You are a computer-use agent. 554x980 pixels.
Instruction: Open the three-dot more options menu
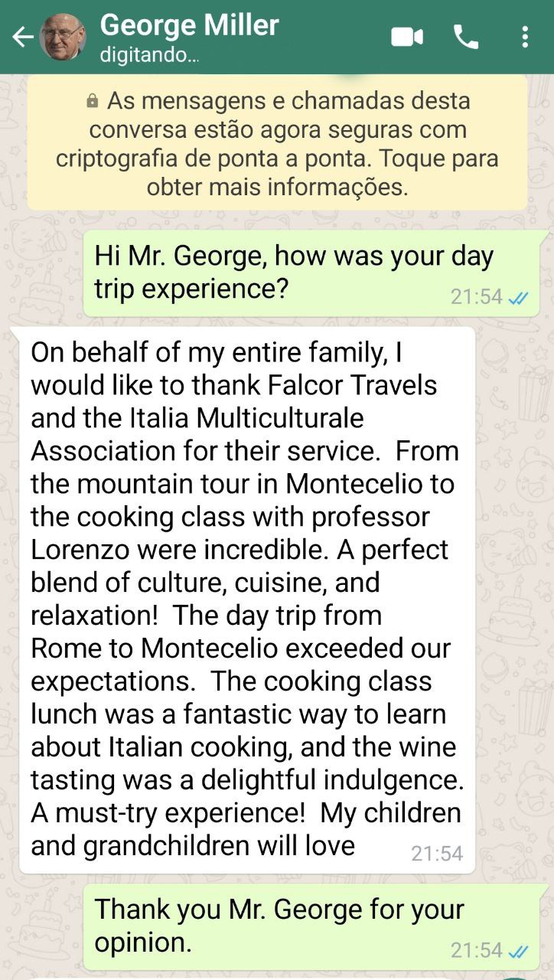coord(524,37)
